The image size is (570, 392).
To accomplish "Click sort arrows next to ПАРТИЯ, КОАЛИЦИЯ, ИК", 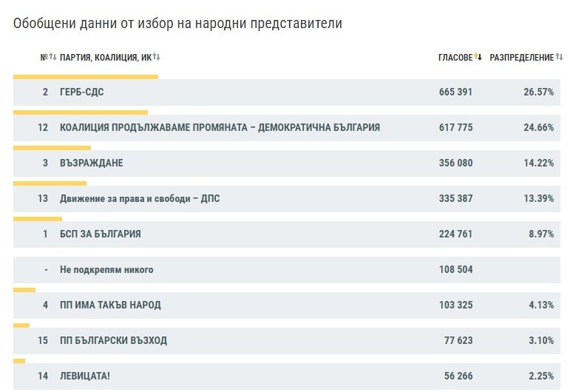I will [x=157, y=58].
